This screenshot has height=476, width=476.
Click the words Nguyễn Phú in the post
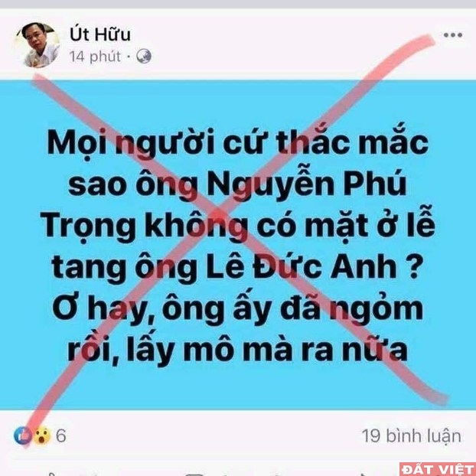click(307, 185)
